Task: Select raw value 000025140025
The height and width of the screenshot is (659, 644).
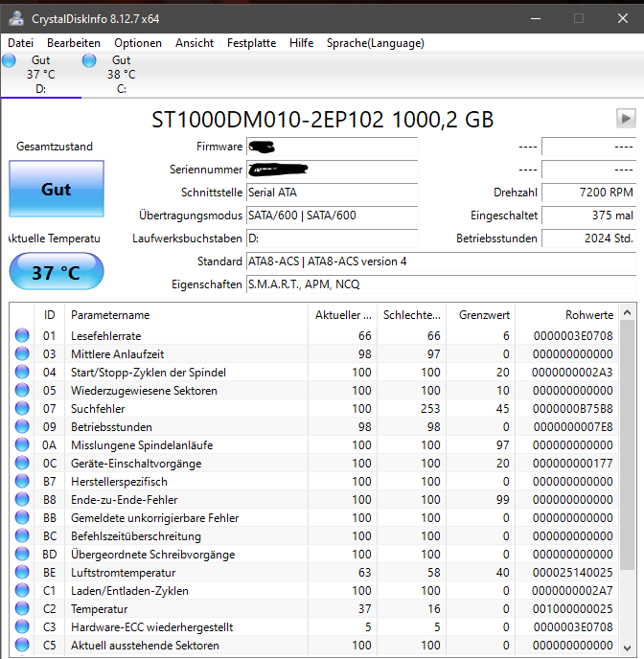Action: (572, 573)
